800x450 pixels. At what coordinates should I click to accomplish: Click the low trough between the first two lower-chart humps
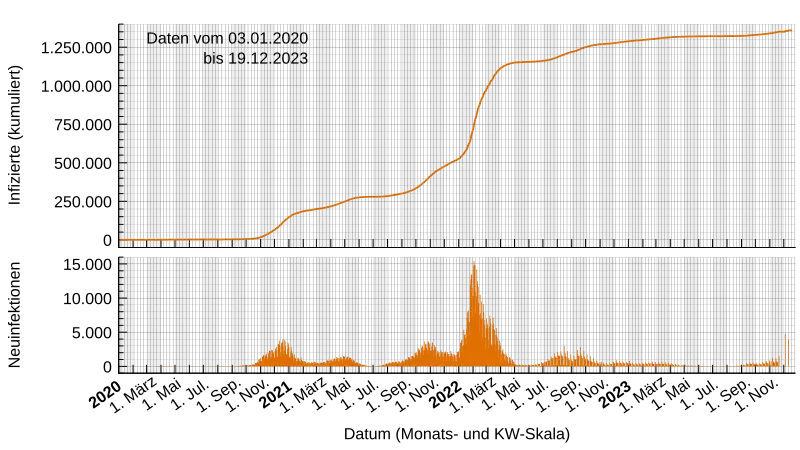pyautogui.click(x=314, y=363)
